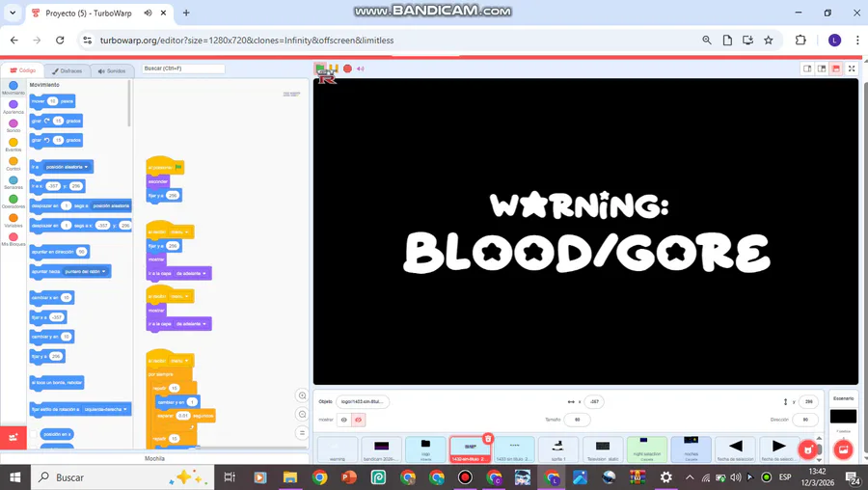Click the block search field Buscar
Image resolution: width=868 pixels, height=490 pixels.
[x=183, y=68]
